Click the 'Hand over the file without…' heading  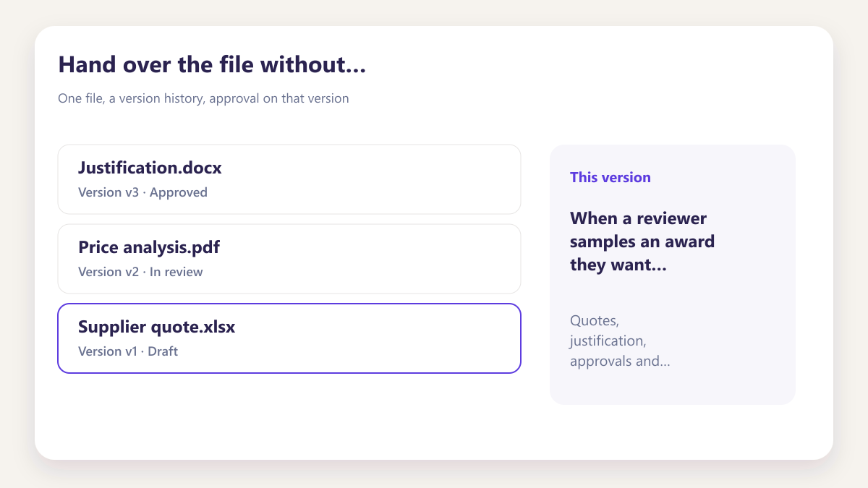point(212,65)
